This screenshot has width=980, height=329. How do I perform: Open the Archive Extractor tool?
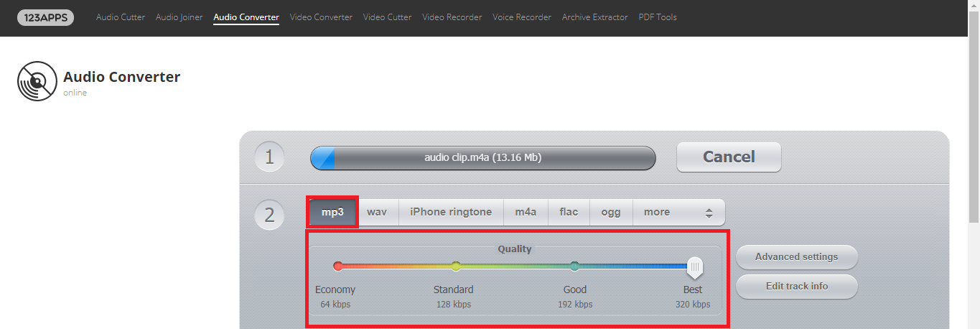(x=594, y=17)
